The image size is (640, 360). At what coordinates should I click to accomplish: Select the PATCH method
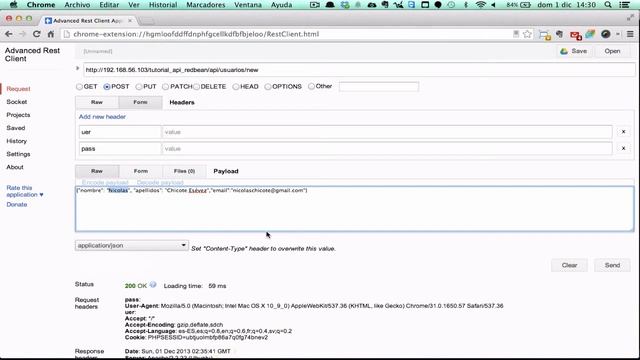pyautogui.click(x=165, y=87)
